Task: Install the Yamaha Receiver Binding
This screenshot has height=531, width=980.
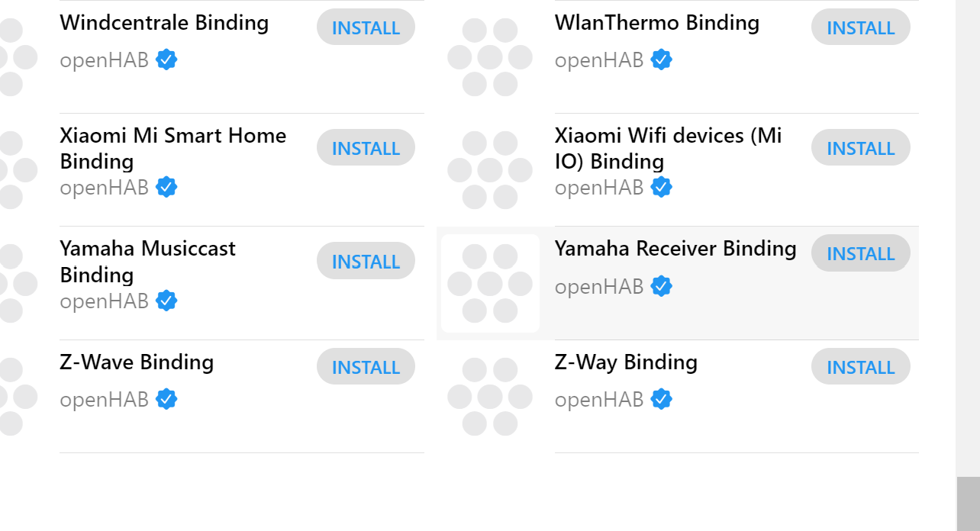Action: tap(860, 253)
